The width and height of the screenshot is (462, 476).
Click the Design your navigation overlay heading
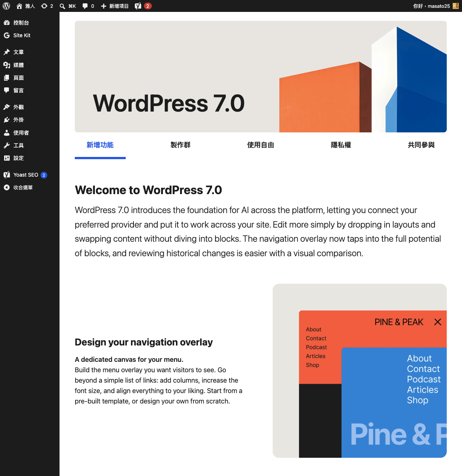[144, 342]
